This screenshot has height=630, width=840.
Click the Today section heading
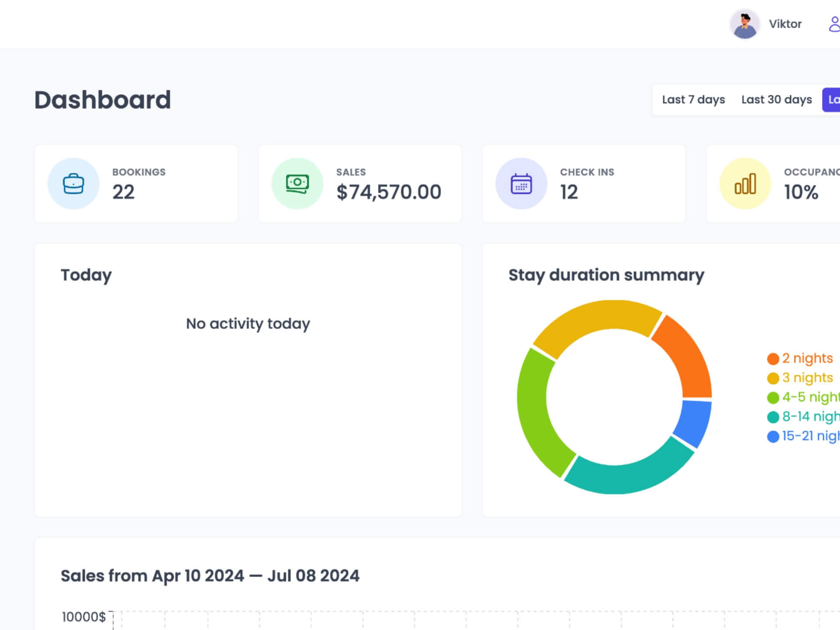(x=86, y=275)
